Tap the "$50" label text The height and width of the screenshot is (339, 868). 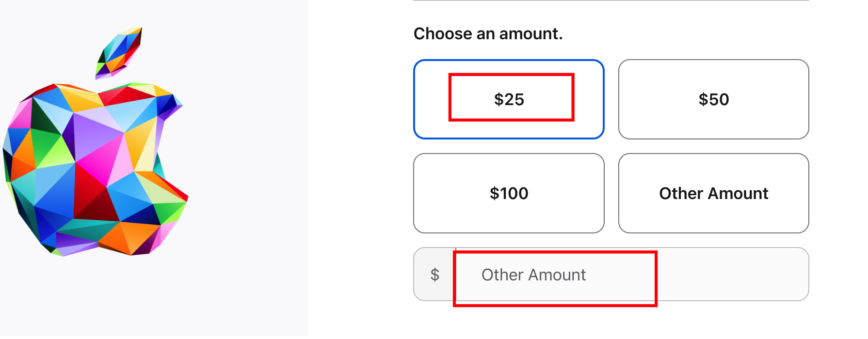[713, 99]
